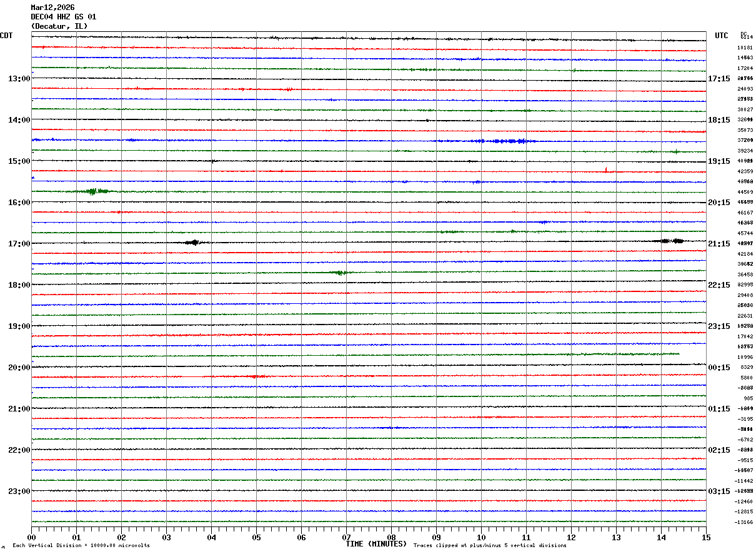Click the 20:00 CDT hour label
This screenshot has width=756, height=554.
click(x=19, y=368)
